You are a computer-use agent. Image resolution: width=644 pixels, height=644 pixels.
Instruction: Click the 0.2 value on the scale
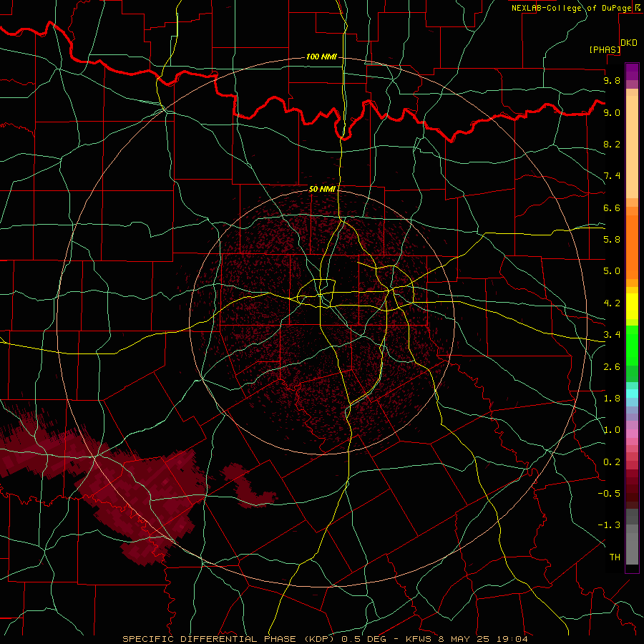point(612,462)
